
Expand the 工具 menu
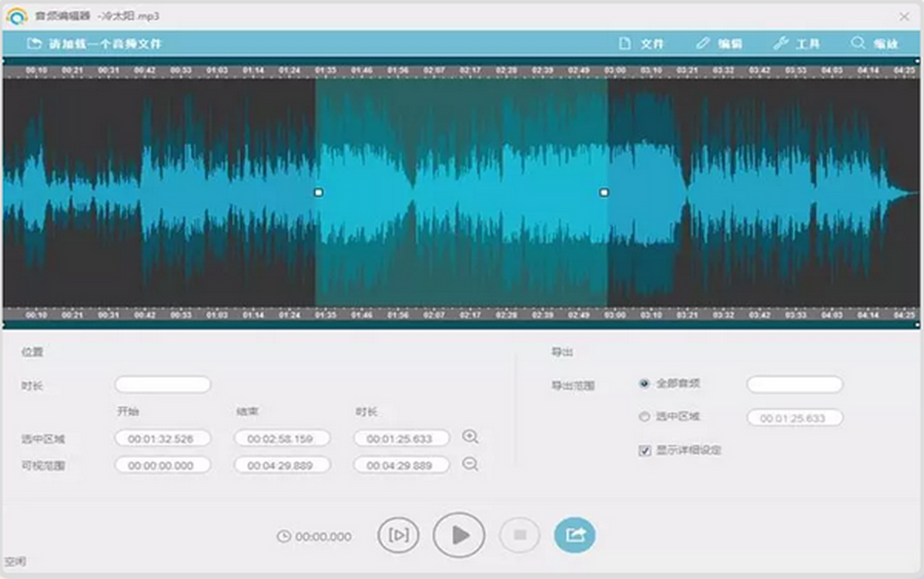point(797,44)
